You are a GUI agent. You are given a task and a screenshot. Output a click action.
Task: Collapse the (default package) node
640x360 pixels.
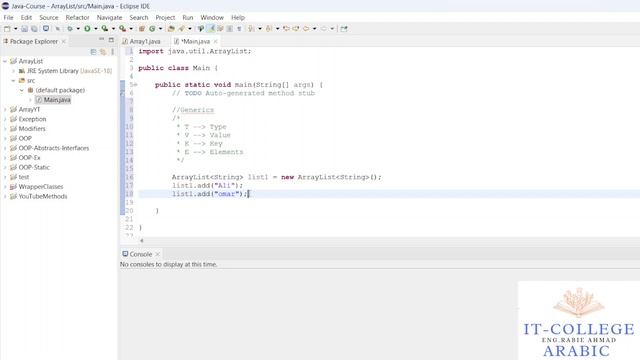coord(21,90)
